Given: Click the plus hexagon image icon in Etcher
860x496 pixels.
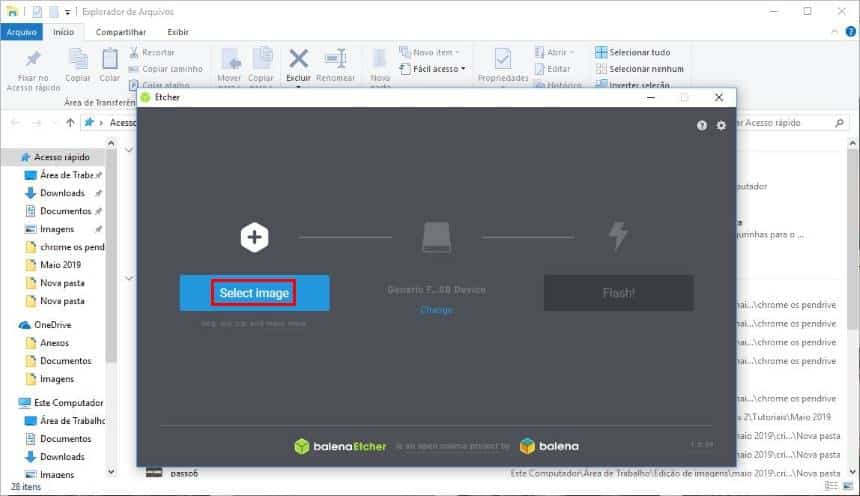Looking at the screenshot, I should coord(254,238).
